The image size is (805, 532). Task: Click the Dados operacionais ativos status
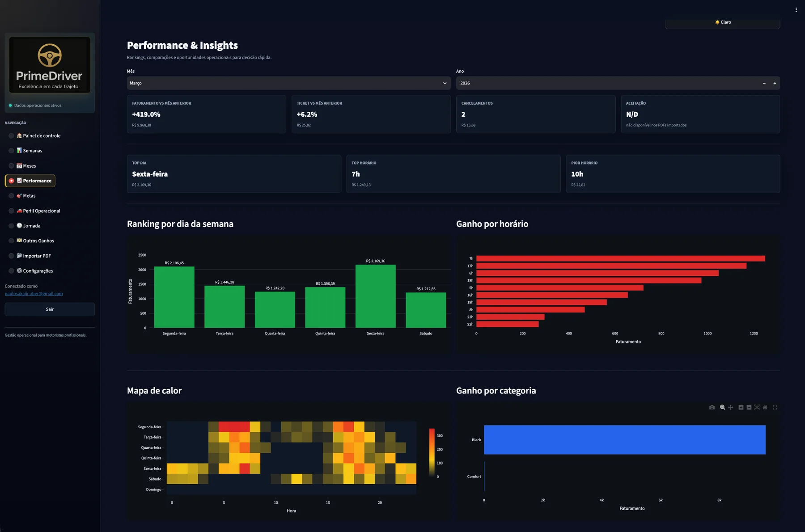(x=38, y=106)
